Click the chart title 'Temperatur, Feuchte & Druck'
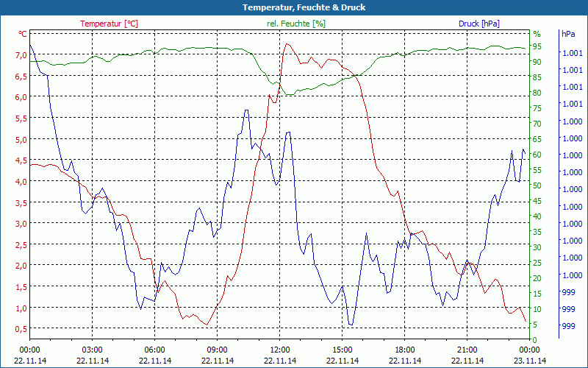 coord(304,7)
